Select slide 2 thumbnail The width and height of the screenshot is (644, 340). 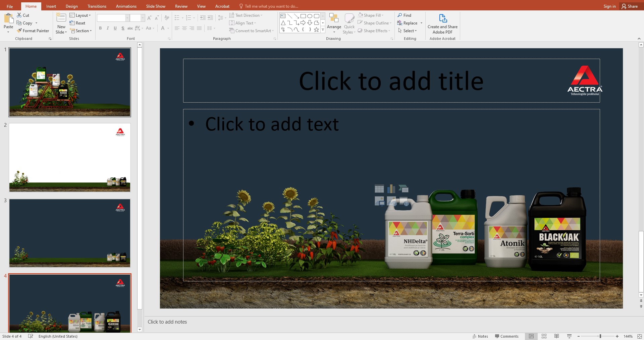pyautogui.click(x=70, y=158)
